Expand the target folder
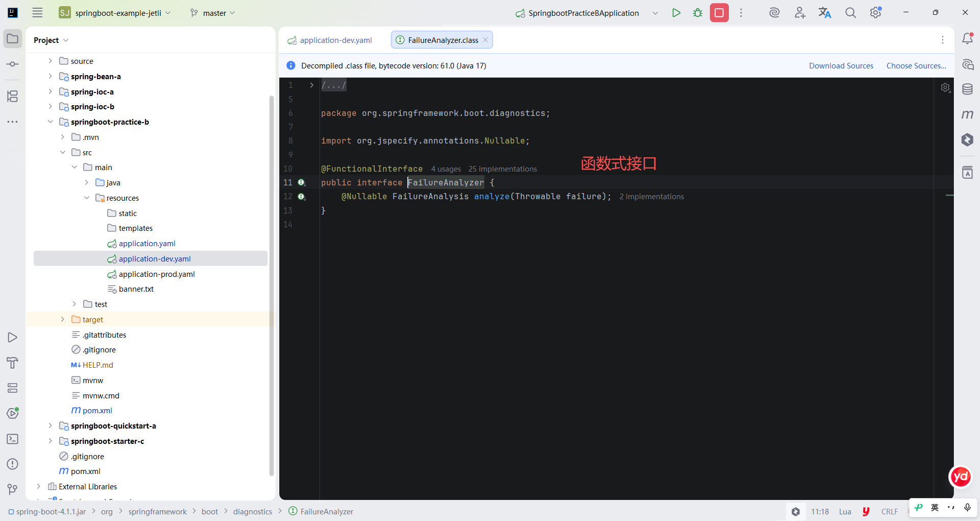This screenshot has width=980, height=521. point(62,319)
